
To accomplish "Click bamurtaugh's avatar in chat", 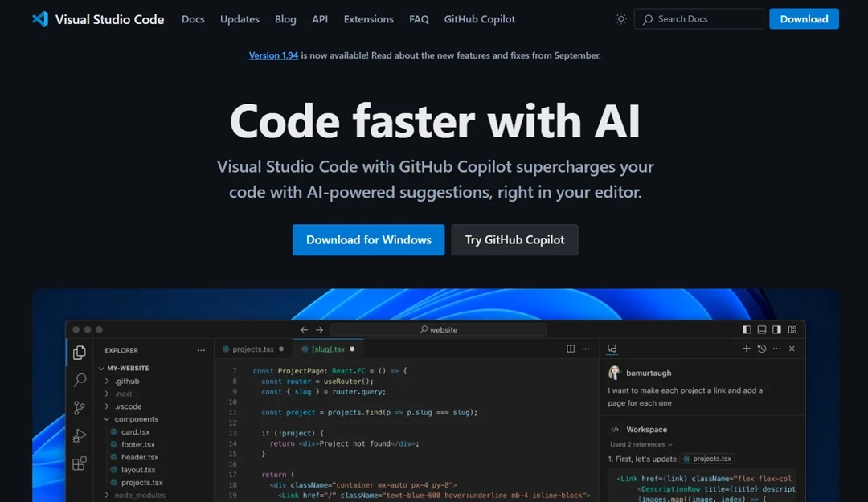I will coord(615,373).
